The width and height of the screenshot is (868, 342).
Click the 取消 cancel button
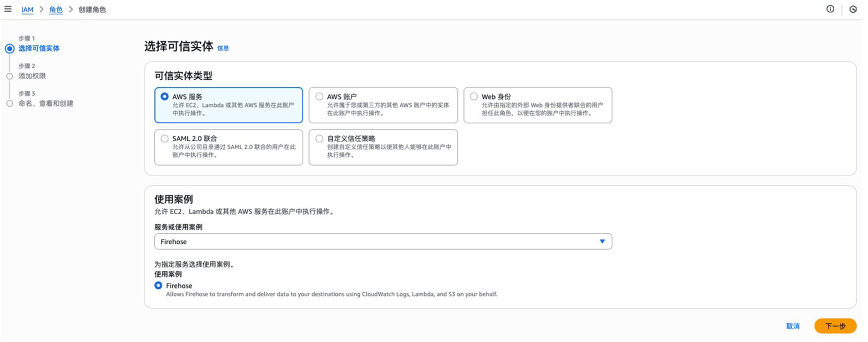792,326
